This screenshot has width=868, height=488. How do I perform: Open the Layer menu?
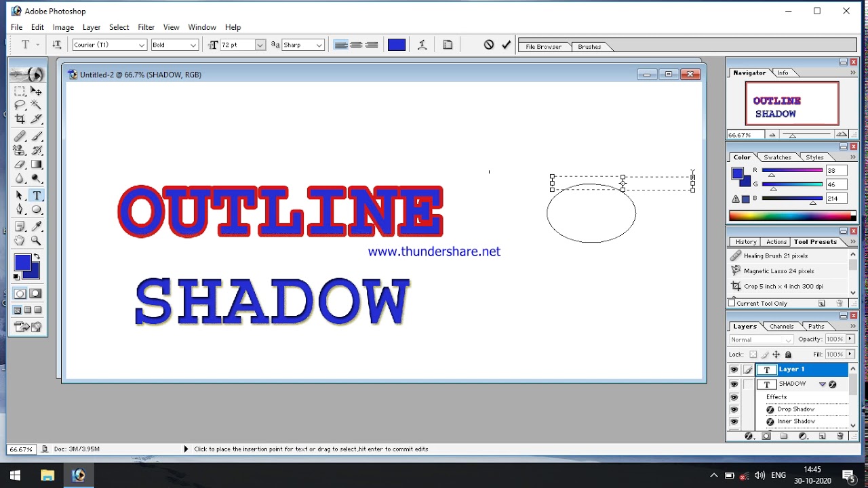[x=92, y=27]
